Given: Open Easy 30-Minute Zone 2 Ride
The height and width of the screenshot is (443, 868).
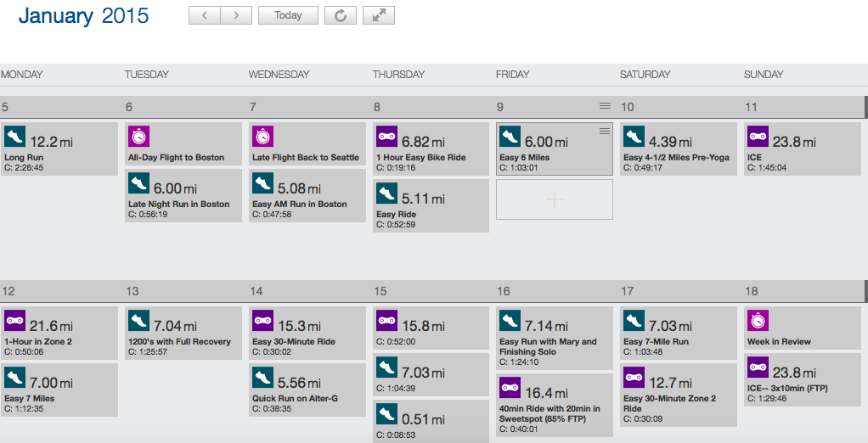Looking at the screenshot, I should pos(669,403).
